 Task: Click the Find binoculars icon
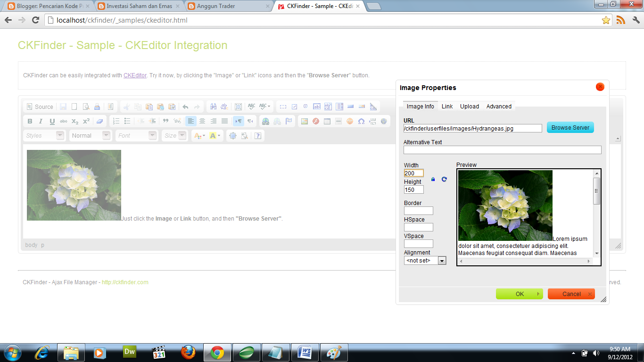[x=213, y=107]
